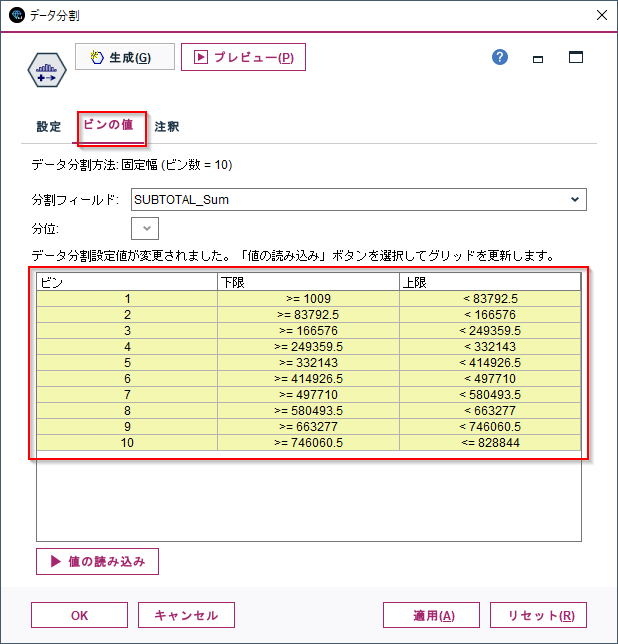Select bin 8 number cell
618x644 pixels.
(127, 411)
